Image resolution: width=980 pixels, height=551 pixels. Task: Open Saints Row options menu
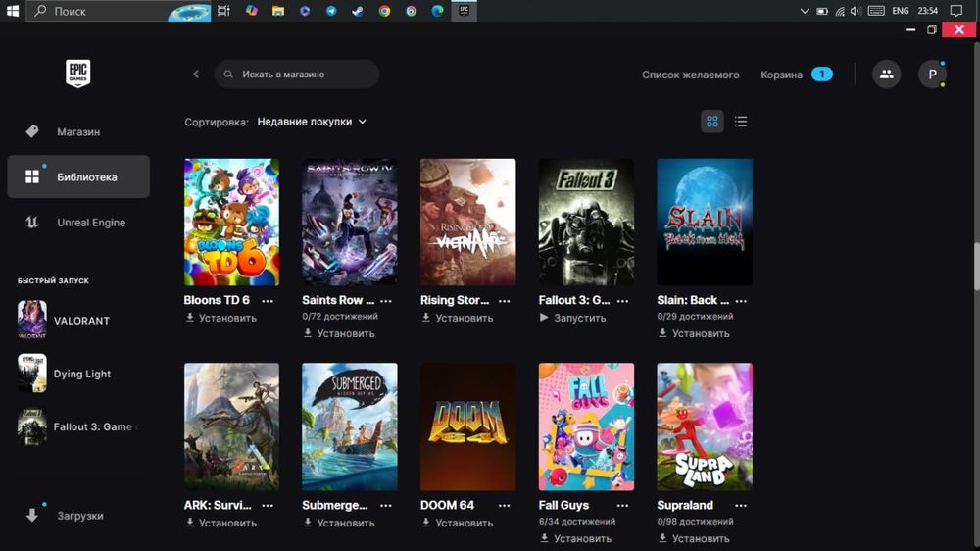(386, 301)
